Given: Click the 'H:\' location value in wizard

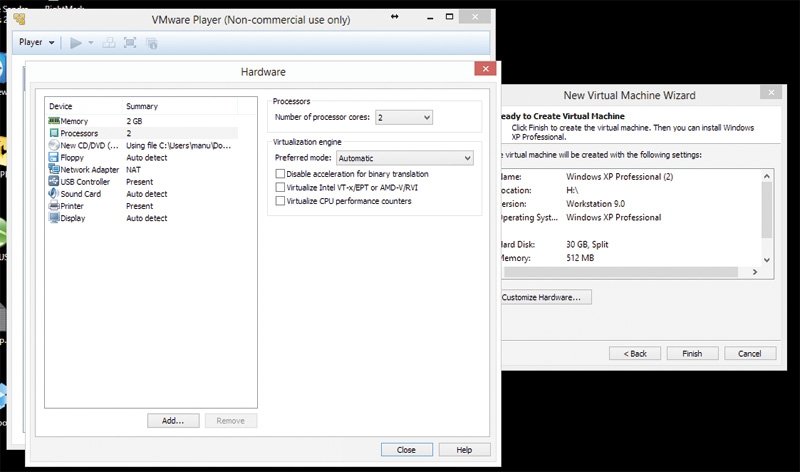Looking at the screenshot, I should [x=572, y=190].
